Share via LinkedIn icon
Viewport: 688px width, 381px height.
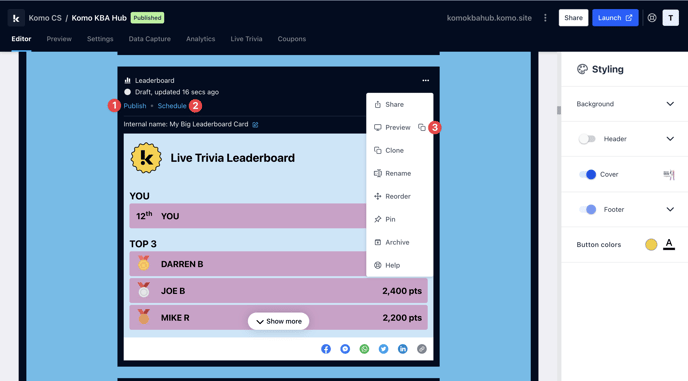(x=402, y=349)
